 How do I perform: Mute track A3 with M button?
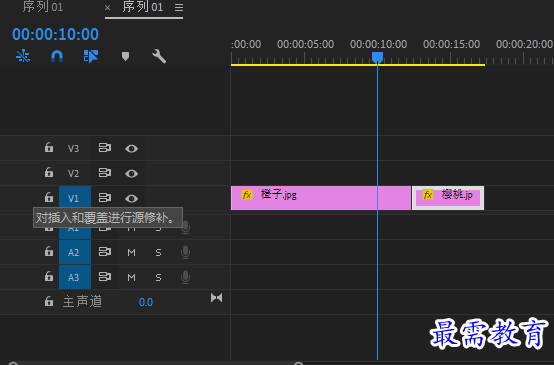pyautogui.click(x=131, y=277)
